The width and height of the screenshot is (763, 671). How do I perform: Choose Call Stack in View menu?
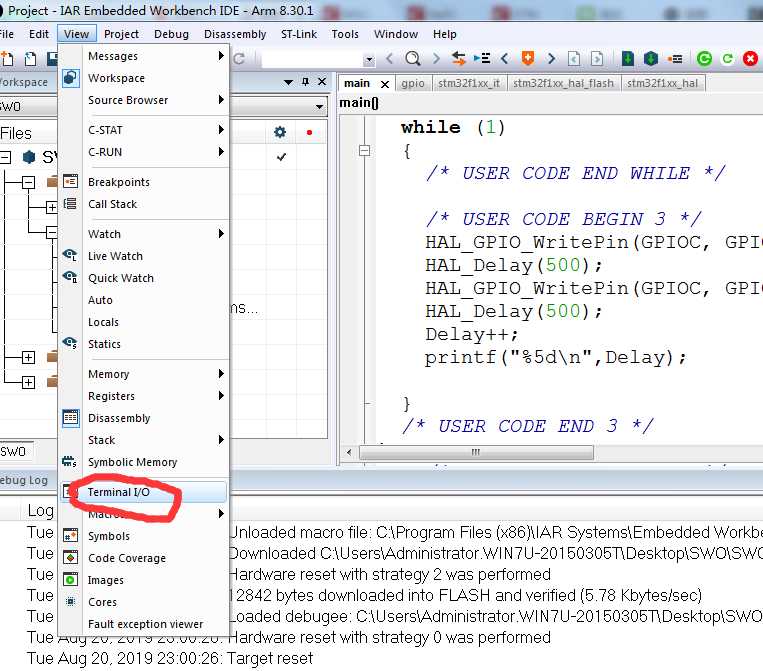[x=144, y=204]
